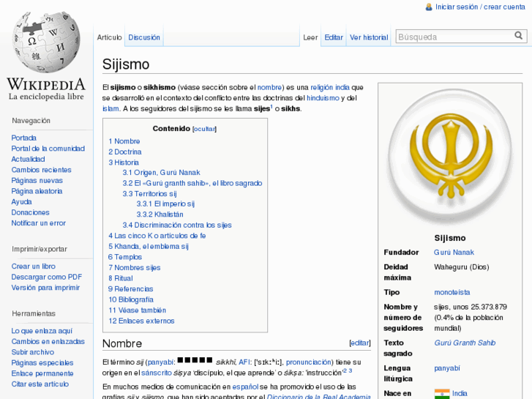Open Gurú Granth Sahib infobox link

(x=465, y=343)
